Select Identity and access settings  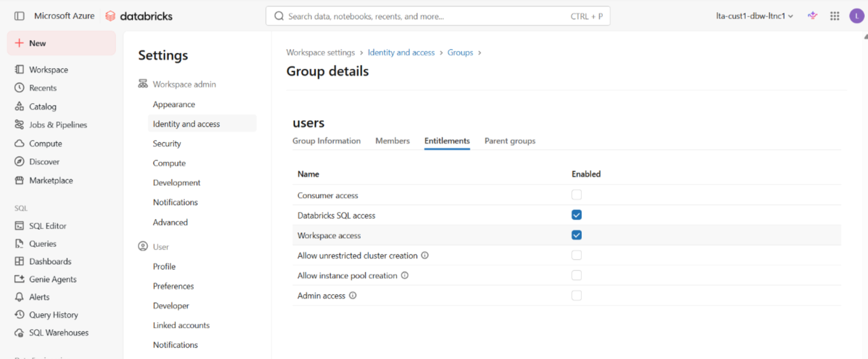[202, 124]
